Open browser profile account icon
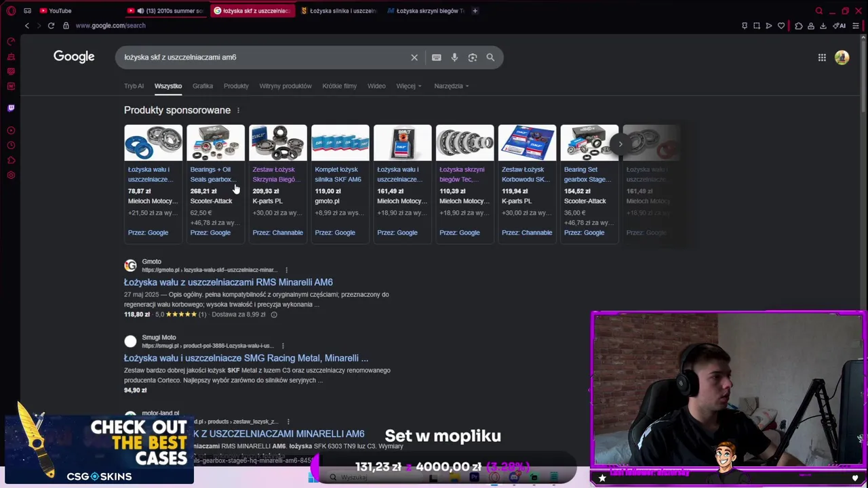The height and width of the screenshot is (488, 868). pyautogui.click(x=811, y=26)
